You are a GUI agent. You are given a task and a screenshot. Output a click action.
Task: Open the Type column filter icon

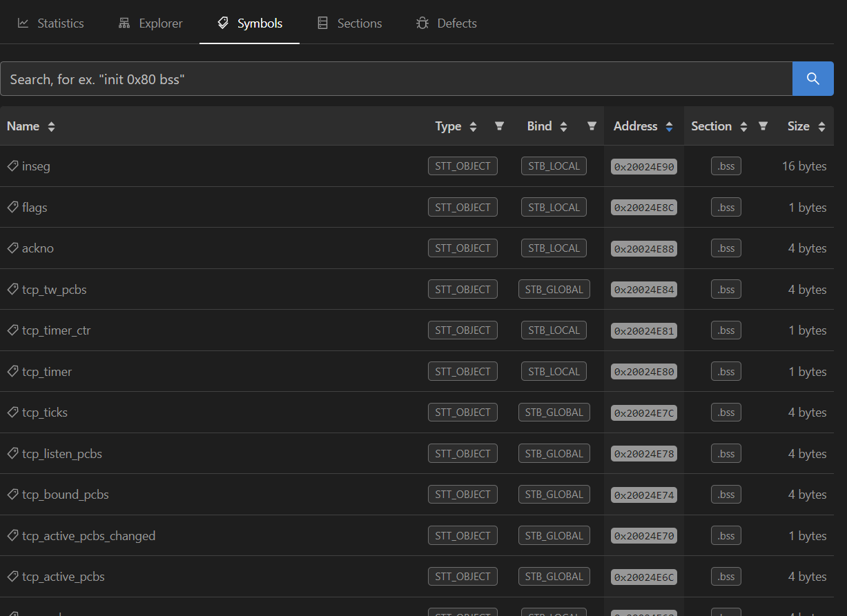tap(499, 126)
